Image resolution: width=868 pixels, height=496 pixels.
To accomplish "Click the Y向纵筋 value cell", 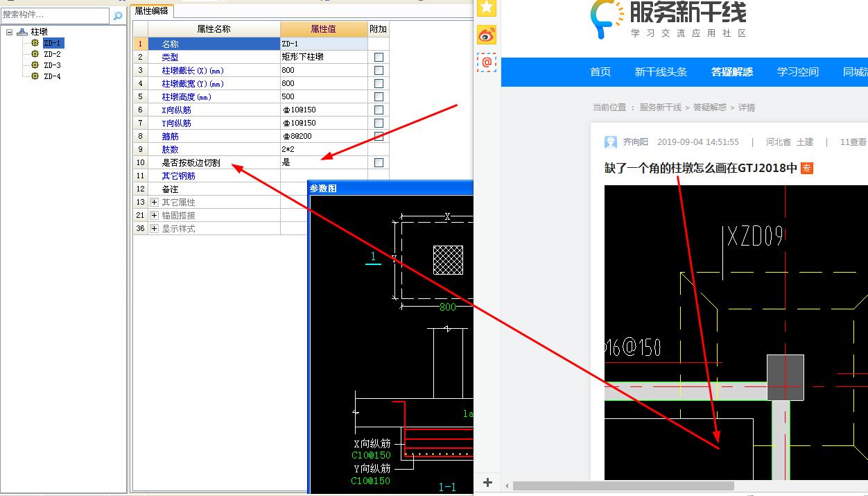I will [324, 123].
